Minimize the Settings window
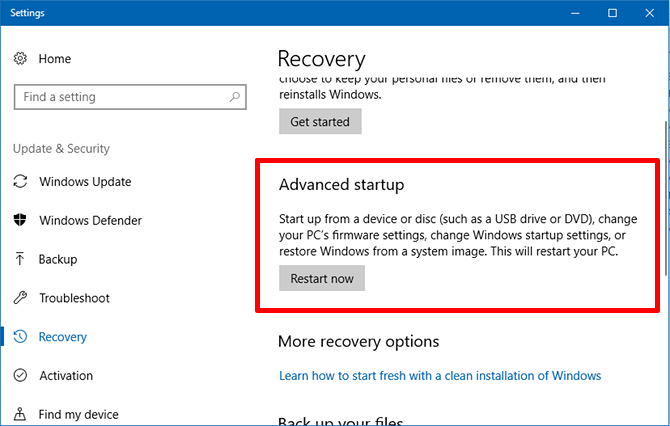Image resolution: width=670 pixels, height=426 pixels. 575,13
